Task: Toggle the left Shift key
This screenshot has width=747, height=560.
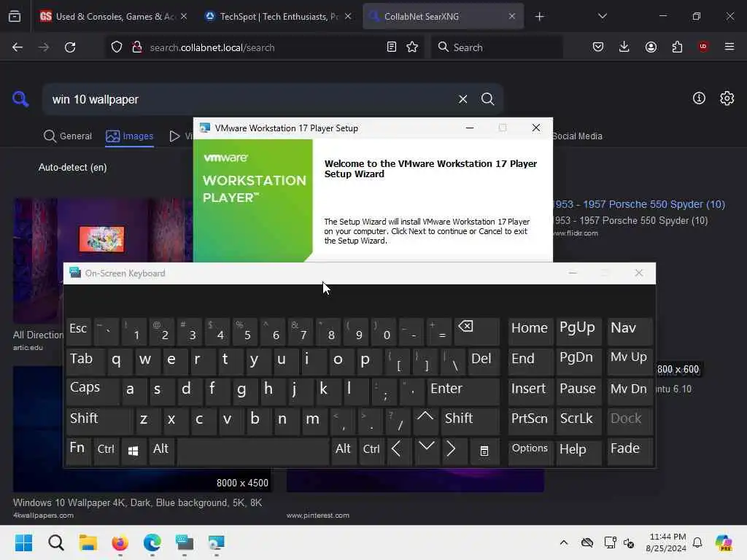Action: click(99, 421)
